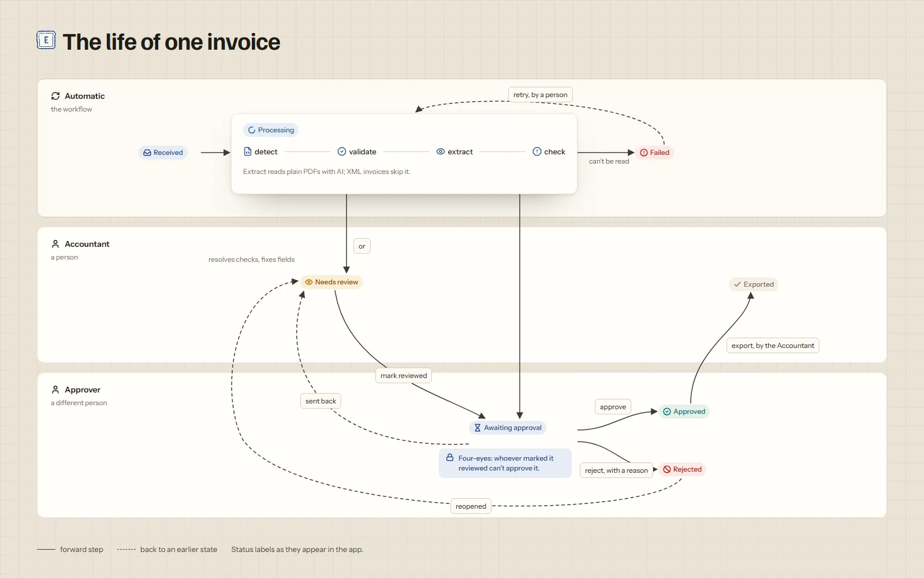Image resolution: width=924 pixels, height=578 pixels.
Task: Click the checkmark circle icon next to validate
Action: pos(342,151)
